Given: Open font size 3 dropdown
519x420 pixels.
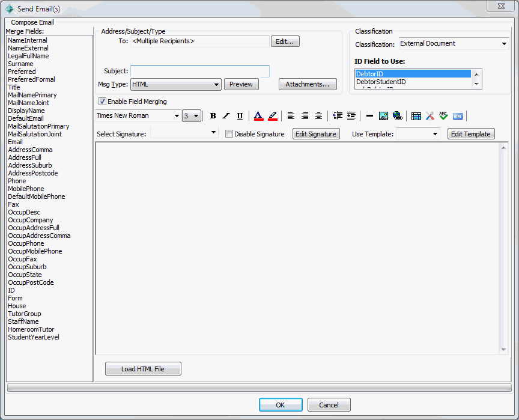Looking at the screenshot, I should click(x=191, y=116).
